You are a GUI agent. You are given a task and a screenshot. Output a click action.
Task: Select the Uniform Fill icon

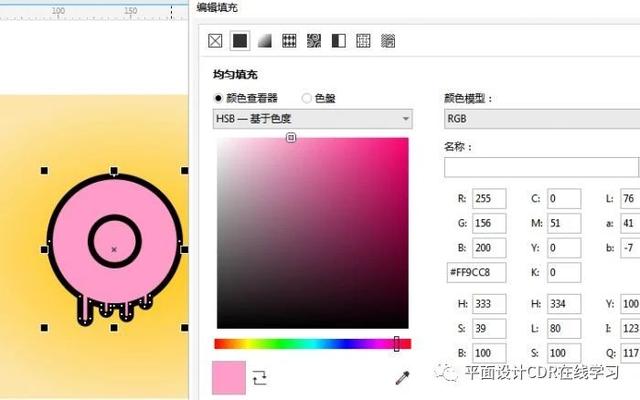pyautogui.click(x=240, y=41)
